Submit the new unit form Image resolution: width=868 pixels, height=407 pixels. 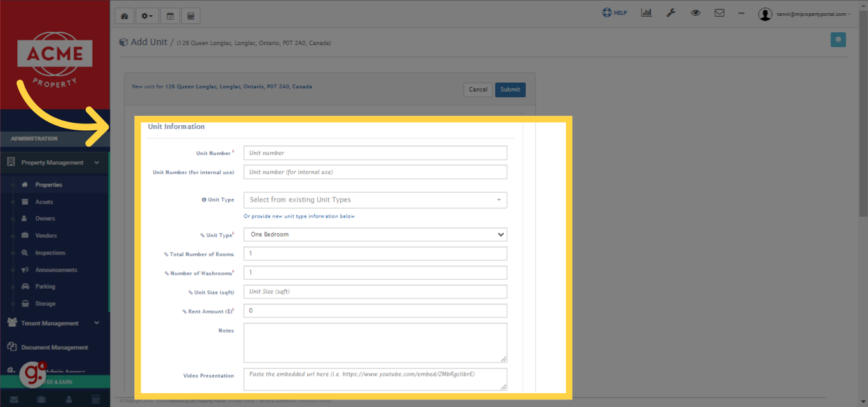510,89
